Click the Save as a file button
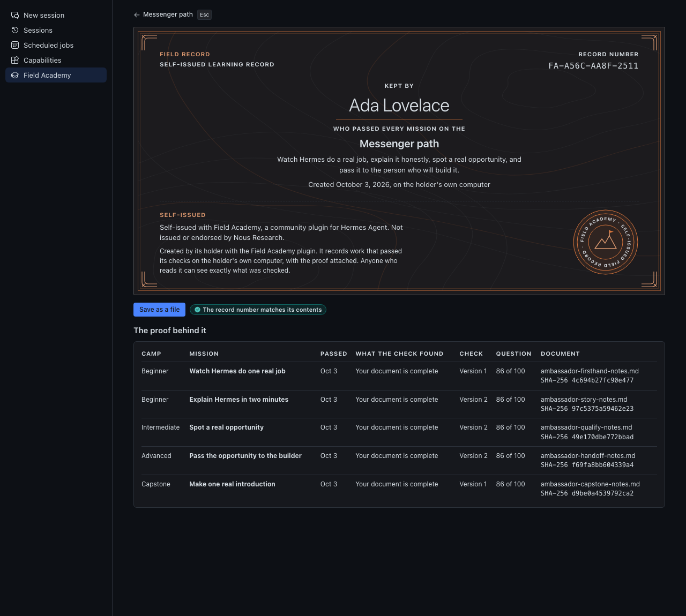This screenshot has height=616, width=686. click(160, 310)
